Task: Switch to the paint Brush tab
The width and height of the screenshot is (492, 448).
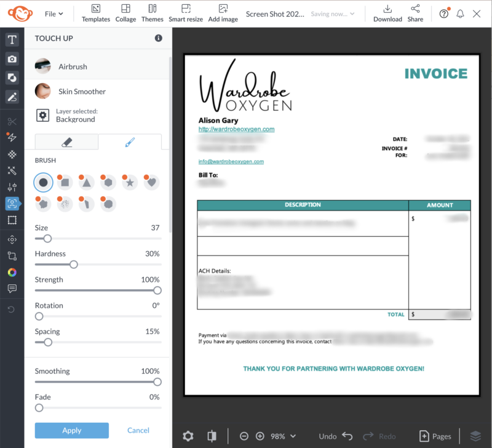Action: click(130, 142)
